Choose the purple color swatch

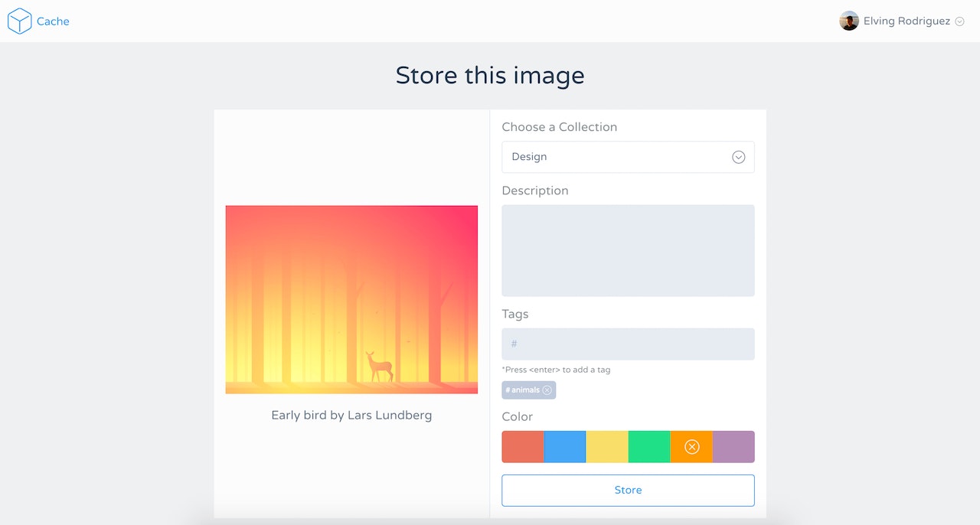click(733, 447)
